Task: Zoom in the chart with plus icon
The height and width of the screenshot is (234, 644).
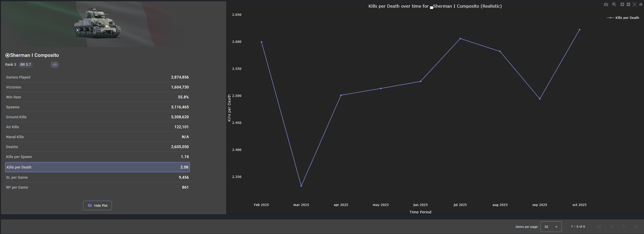Action: [x=622, y=4]
